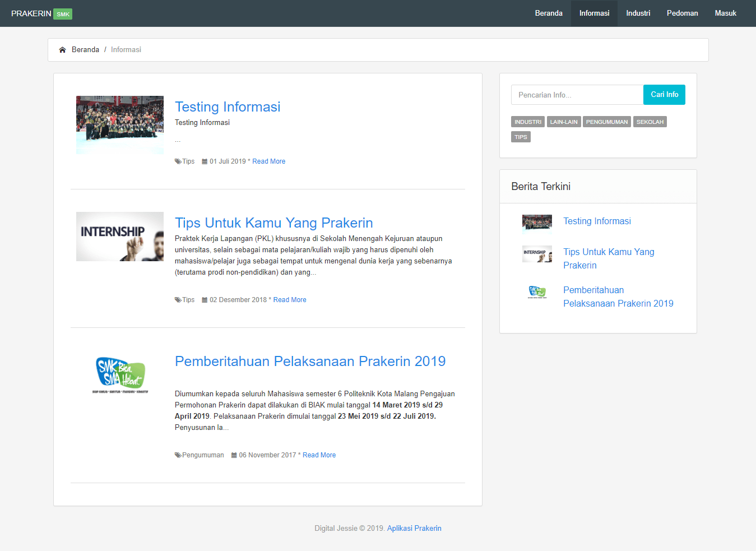Choose the SEKOLAH tag filter
Viewport: 756px width, 551px height.
[650, 122]
